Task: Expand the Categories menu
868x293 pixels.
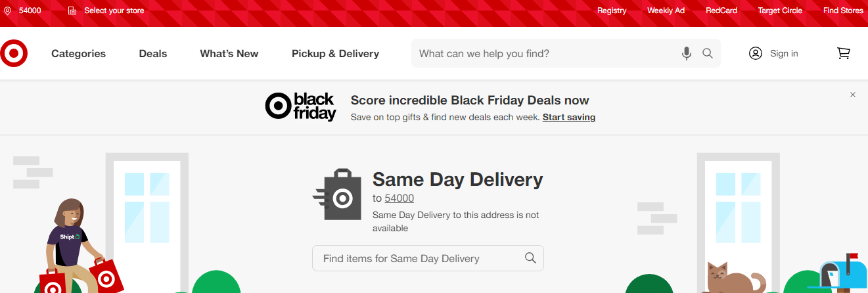Action: 78,54
